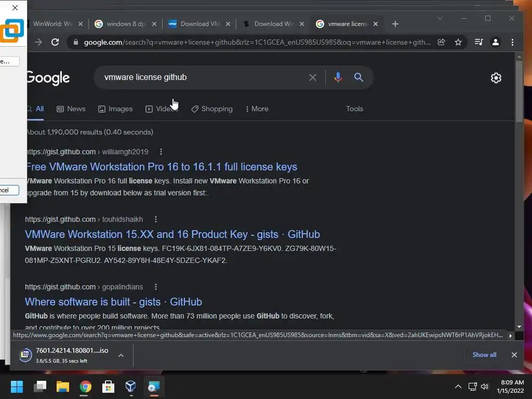Click Show all downloads
The image size is (532, 399).
point(484,354)
